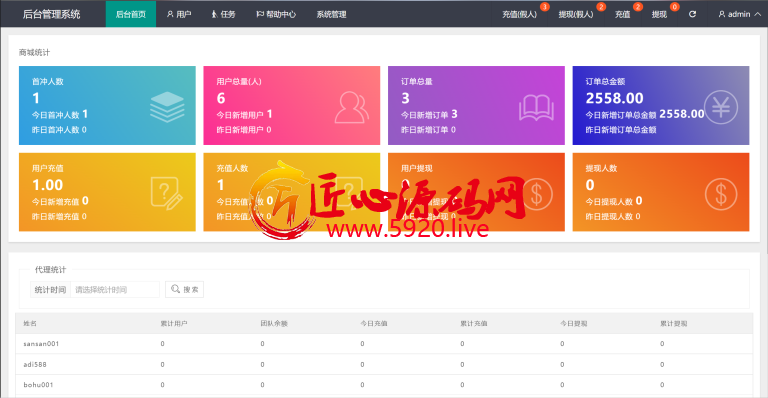Click the 用户总量 value 6

(x=221, y=98)
